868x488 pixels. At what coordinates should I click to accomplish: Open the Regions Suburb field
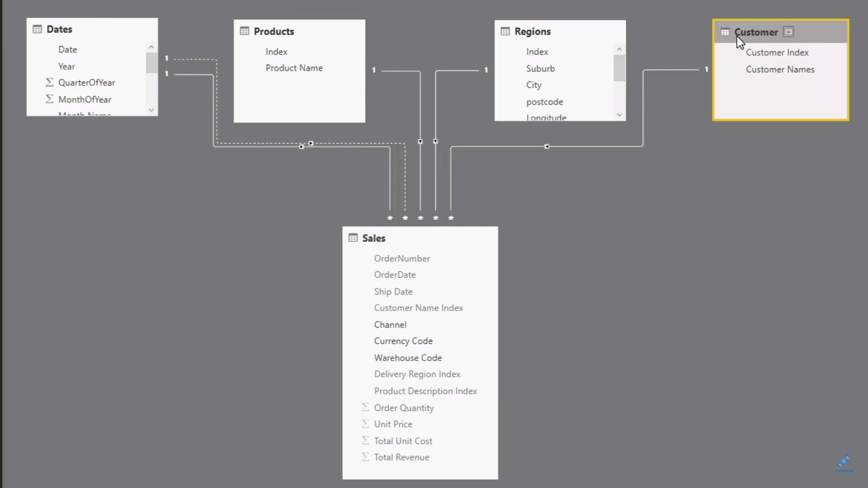click(540, 68)
